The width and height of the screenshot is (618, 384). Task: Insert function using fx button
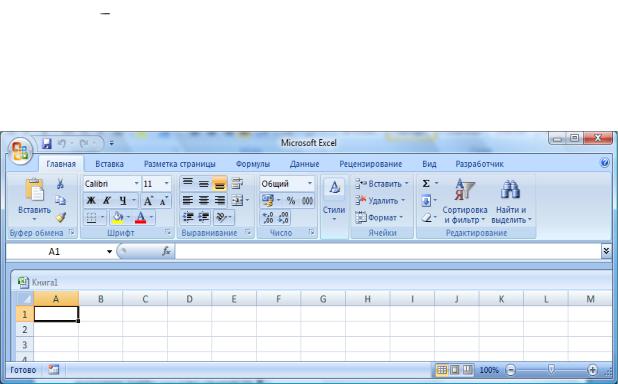166,251
